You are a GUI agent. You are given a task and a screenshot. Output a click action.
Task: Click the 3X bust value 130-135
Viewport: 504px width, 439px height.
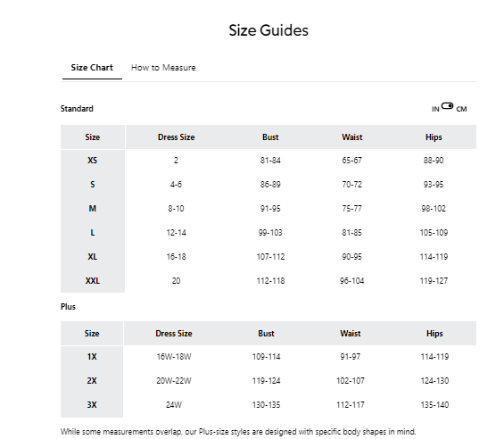click(266, 405)
